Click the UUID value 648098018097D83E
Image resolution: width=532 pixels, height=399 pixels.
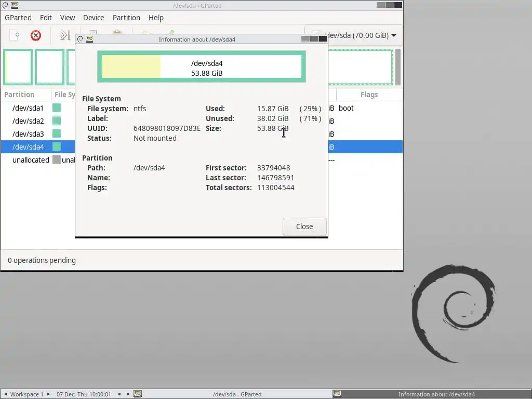(x=167, y=128)
